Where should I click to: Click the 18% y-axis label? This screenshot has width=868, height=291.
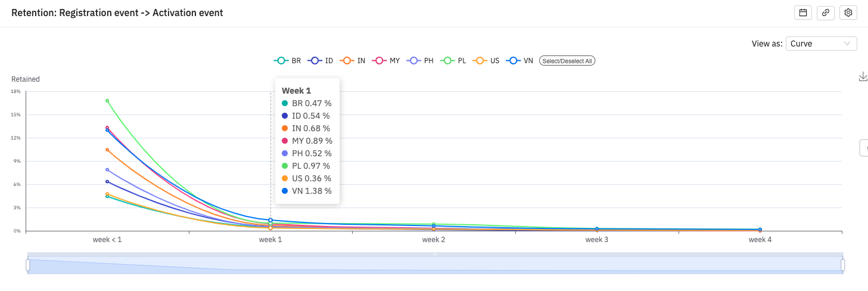click(15, 91)
